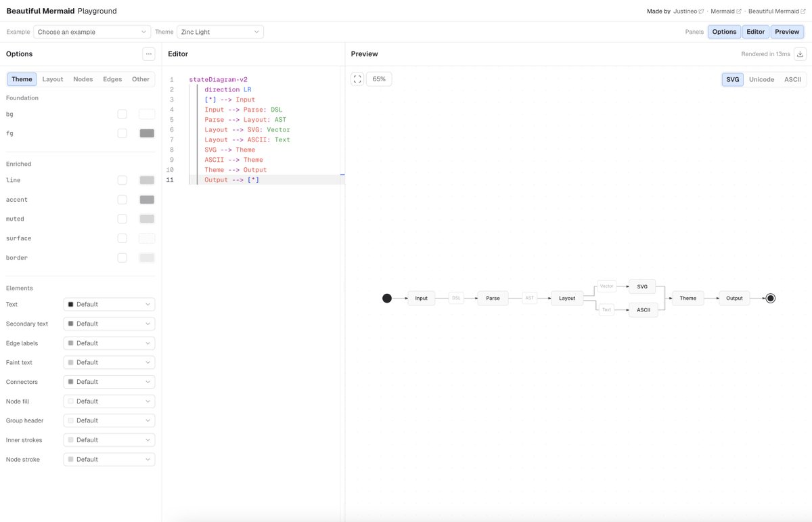Image resolution: width=812 pixels, height=522 pixels.
Task: Toggle the Editor panel button
Action: [x=755, y=32]
